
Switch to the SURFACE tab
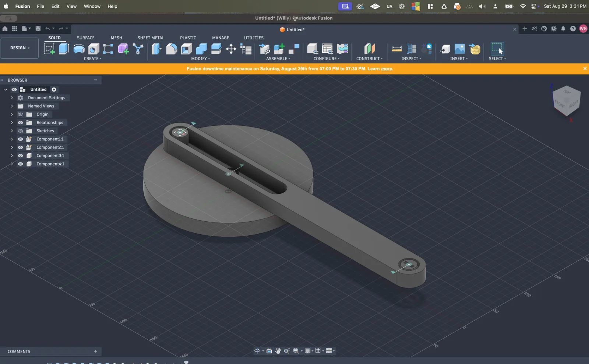[86, 38]
